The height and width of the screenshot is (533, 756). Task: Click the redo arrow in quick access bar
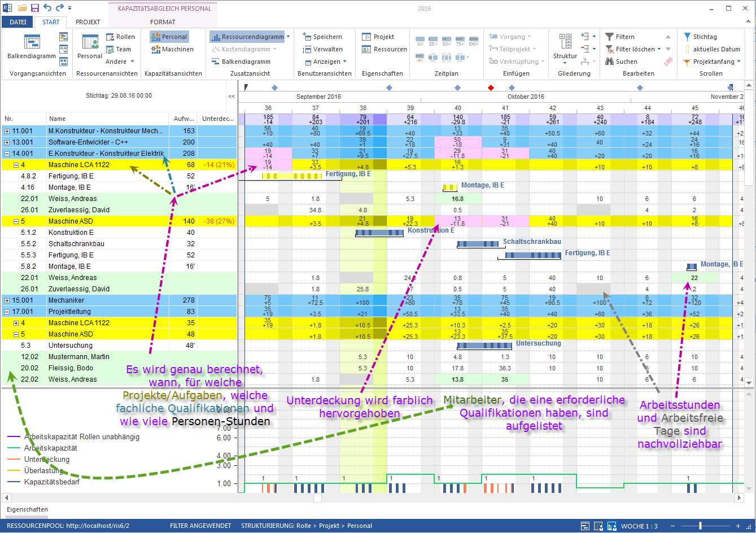coord(60,8)
